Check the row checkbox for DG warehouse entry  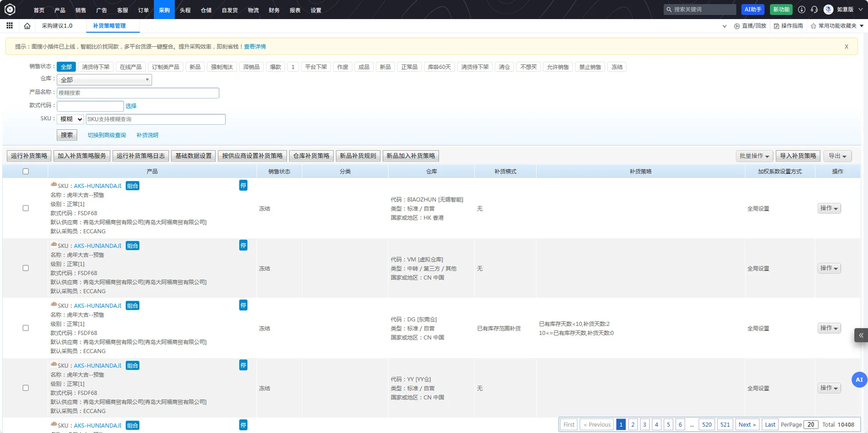(25, 328)
